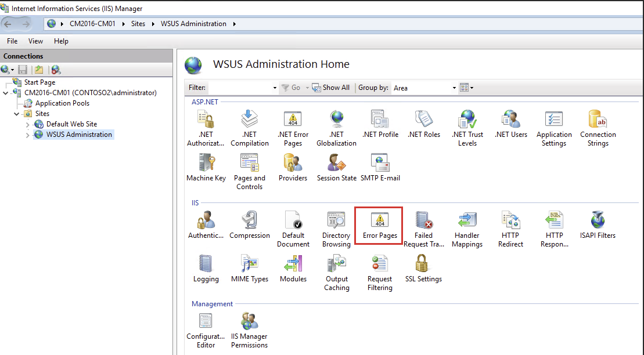644x355 pixels.
Task: Click CM2016-CM01 in the breadcrumb
Action: point(92,24)
